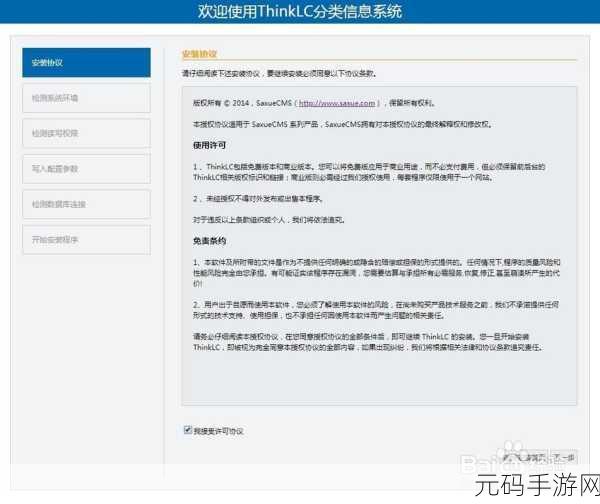This screenshot has width=600, height=504.
Task: Click the paragraph starting 本授权协议适用于 SaxueCMS
Action: [342, 124]
